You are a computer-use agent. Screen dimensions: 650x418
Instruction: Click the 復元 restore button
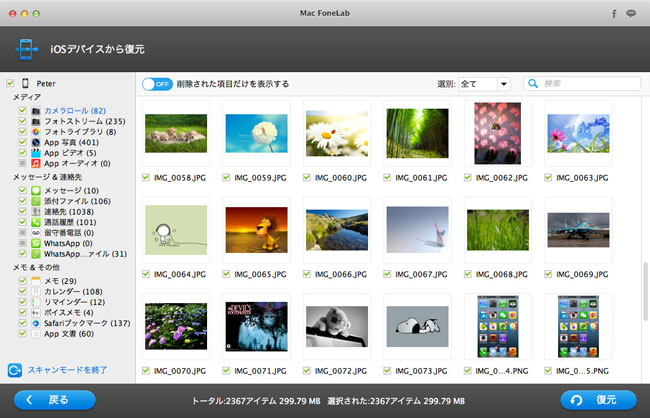pos(599,399)
